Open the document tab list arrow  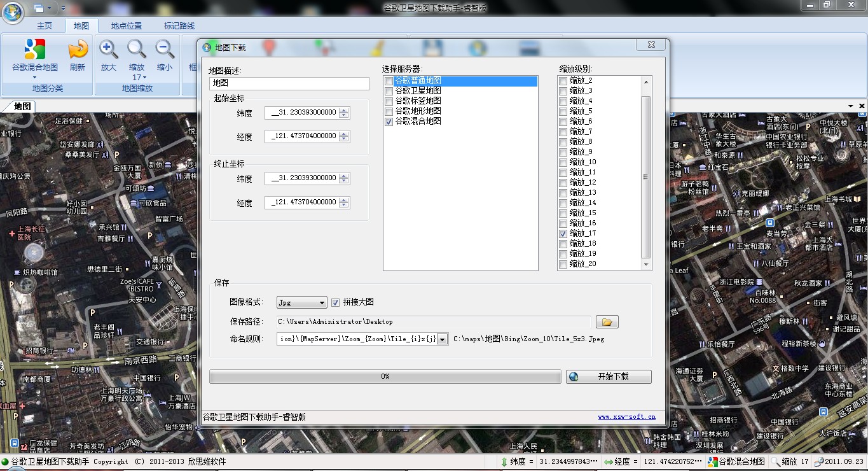point(851,106)
